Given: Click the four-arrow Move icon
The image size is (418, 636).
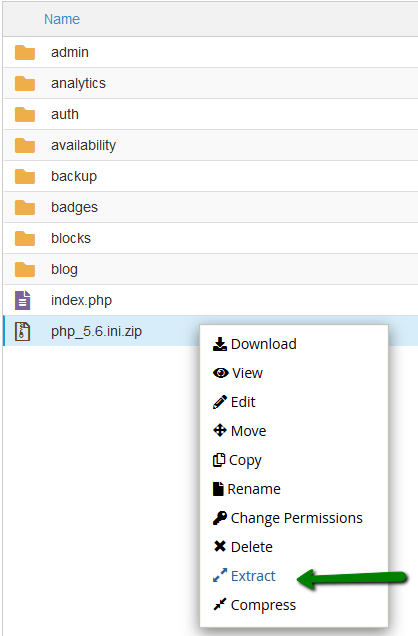Looking at the screenshot, I should [220, 430].
